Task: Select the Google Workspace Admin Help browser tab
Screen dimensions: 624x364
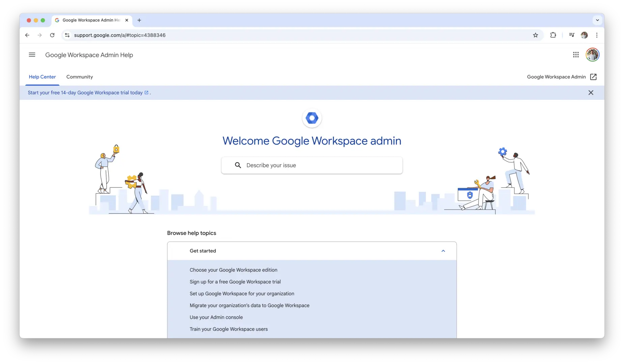Action: 91,20
